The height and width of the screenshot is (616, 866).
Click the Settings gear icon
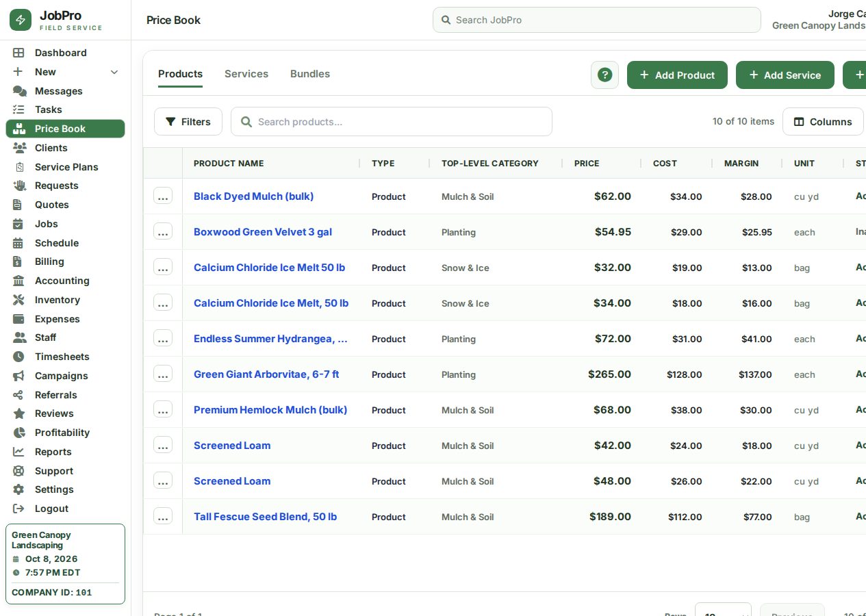(x=18, y=489)
